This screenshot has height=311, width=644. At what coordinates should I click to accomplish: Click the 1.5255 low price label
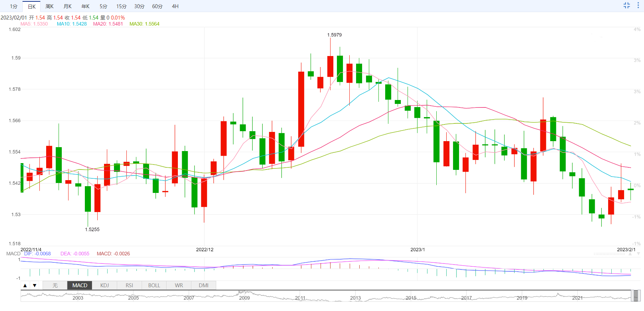(92, 229)
